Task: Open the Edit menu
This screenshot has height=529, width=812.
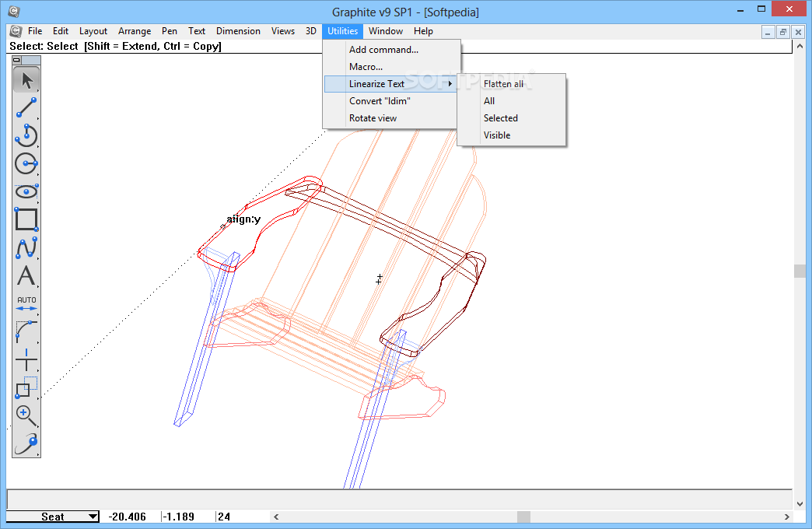Action: click(x=61, y=31)
